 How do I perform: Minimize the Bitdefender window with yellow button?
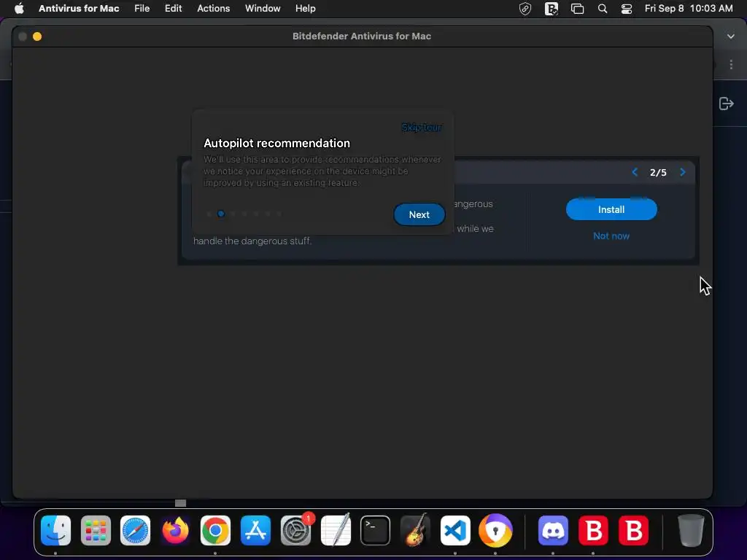(37, 36)
